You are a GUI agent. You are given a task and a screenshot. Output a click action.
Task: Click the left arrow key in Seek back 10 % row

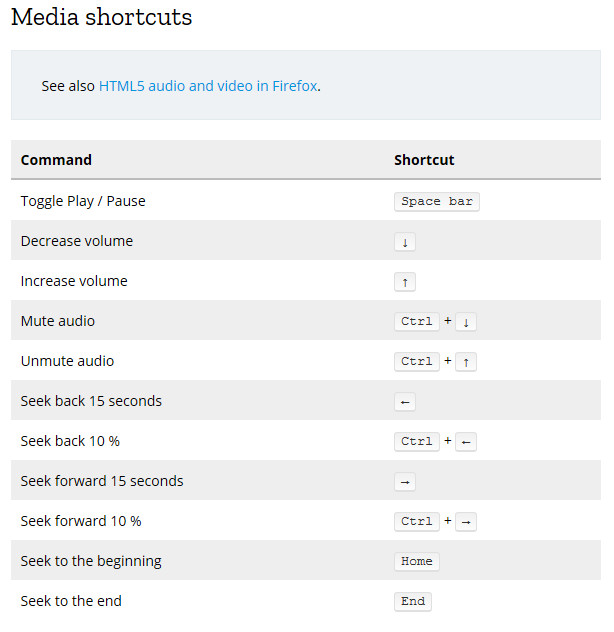click(466, 442)
